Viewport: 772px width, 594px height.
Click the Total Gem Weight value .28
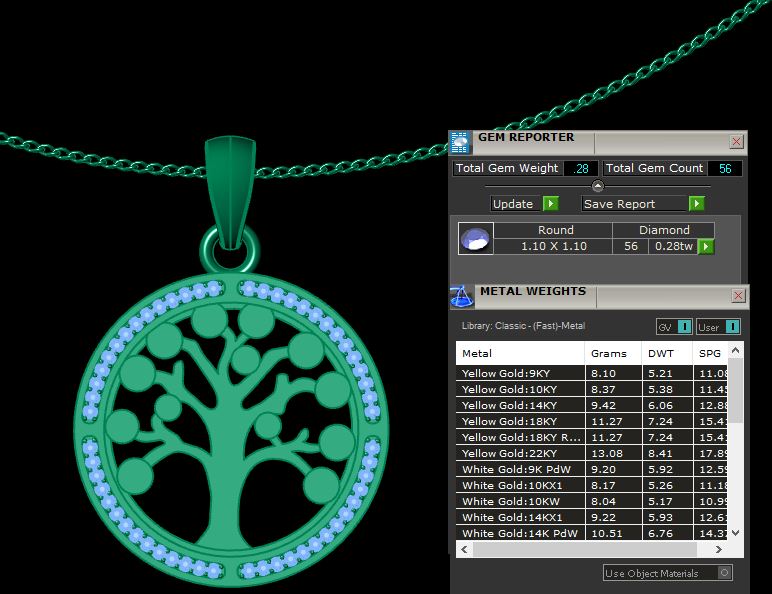click(x=581, y=168)
